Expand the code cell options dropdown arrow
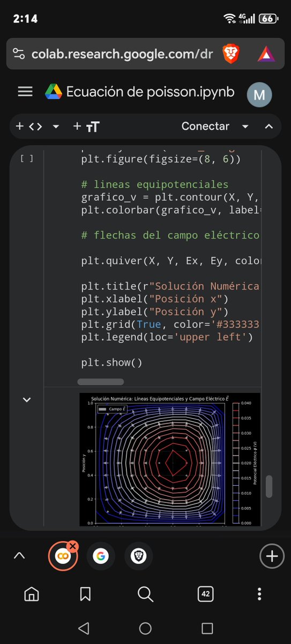Screen dimensions: 291x644 pyautogui.click(x=56, y=127)
